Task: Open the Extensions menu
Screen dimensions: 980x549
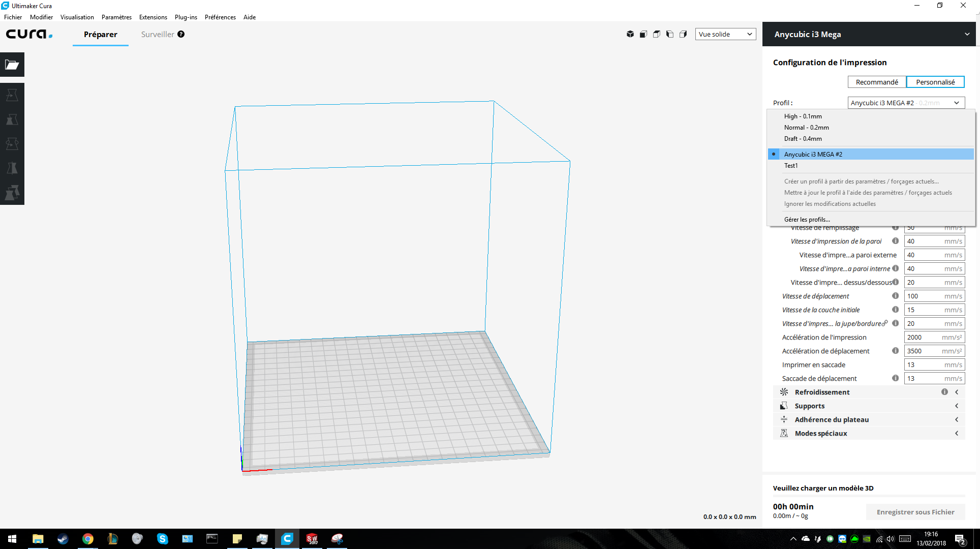Action: click(153, 17)
